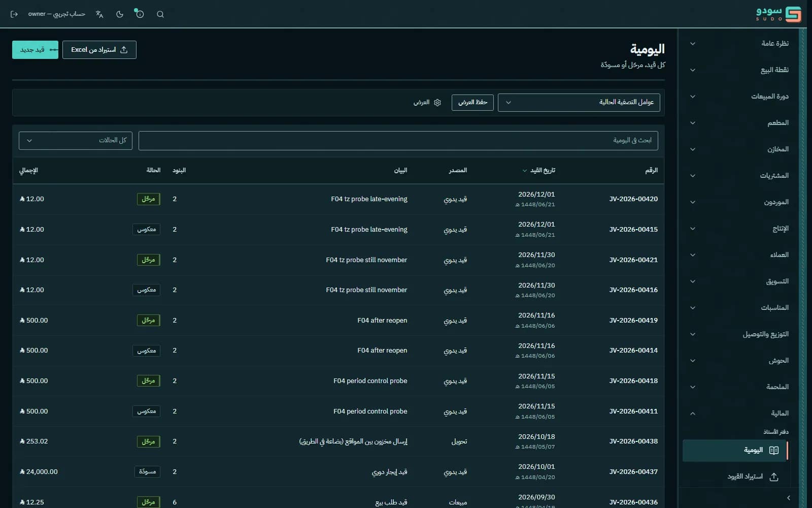Open entry JV-2026-00438

pos(633,441)
